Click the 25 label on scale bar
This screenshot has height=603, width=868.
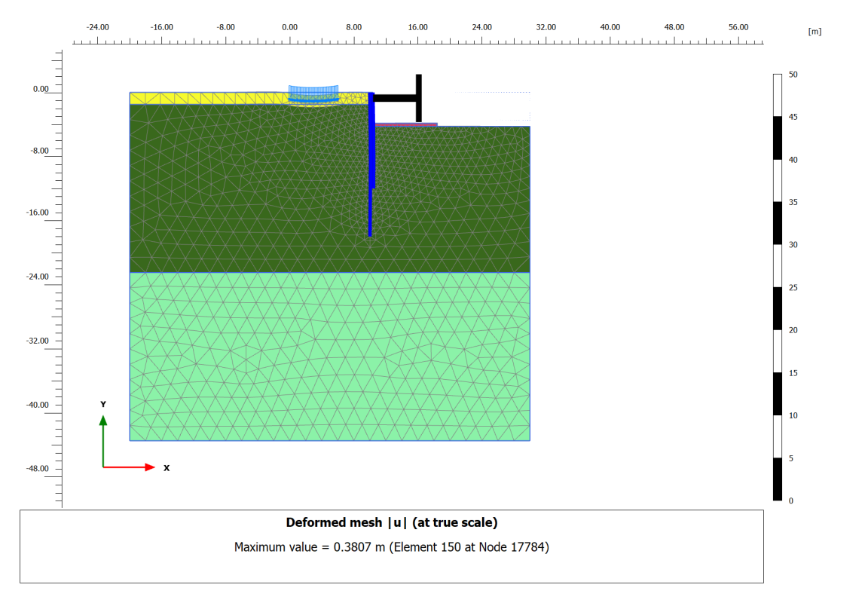point(793,288)
